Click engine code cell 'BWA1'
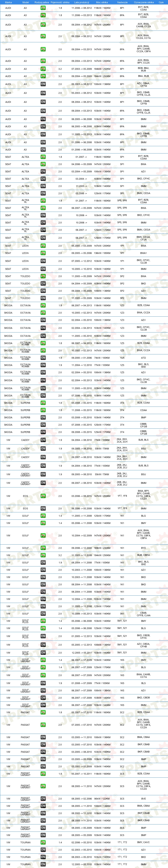Screen dimensions: 168x868 coord(143,253)
